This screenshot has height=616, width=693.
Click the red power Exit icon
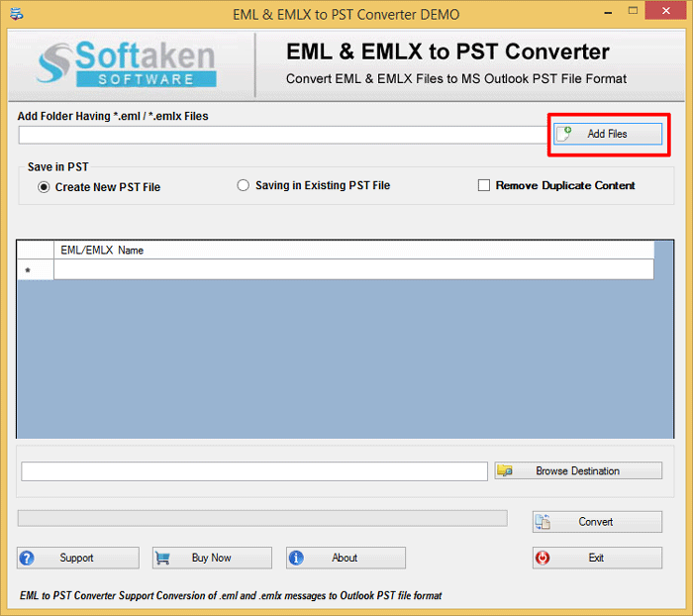tap(543, 559)
